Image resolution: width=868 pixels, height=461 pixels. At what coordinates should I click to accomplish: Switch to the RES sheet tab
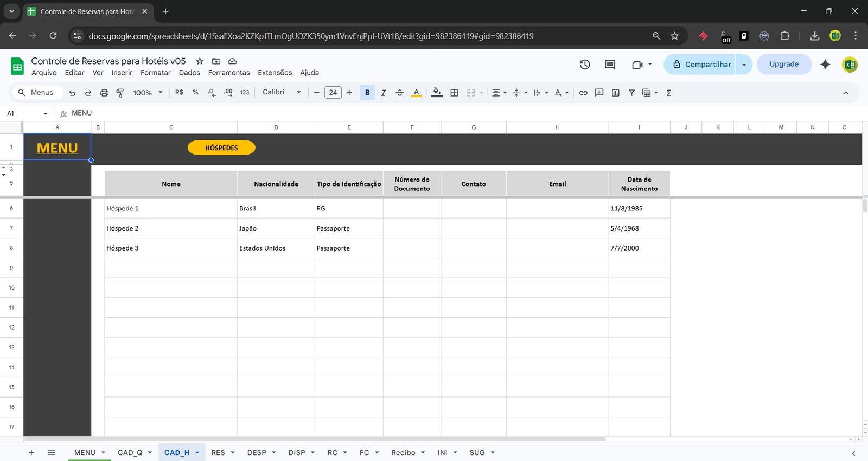(218, 452)
